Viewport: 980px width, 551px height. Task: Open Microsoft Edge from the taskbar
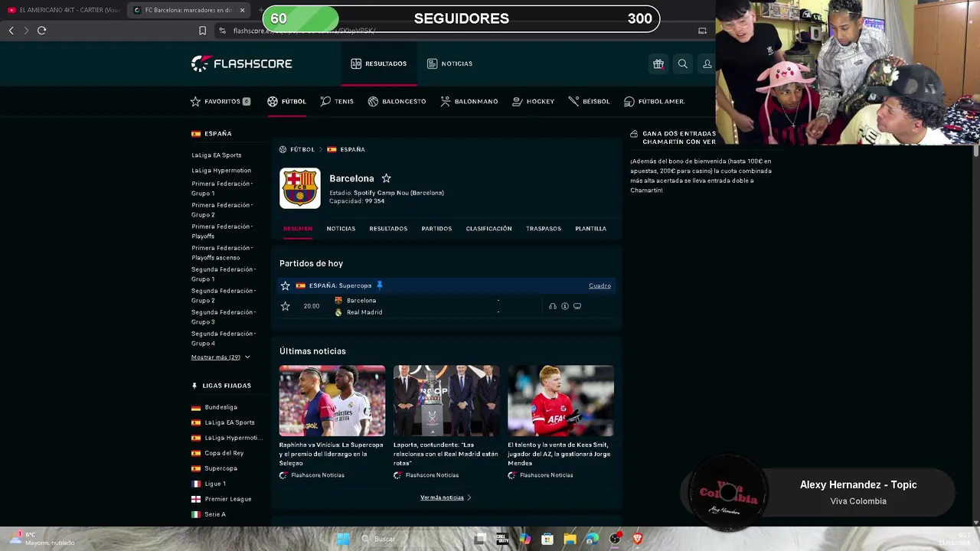(x=592, y=539)
